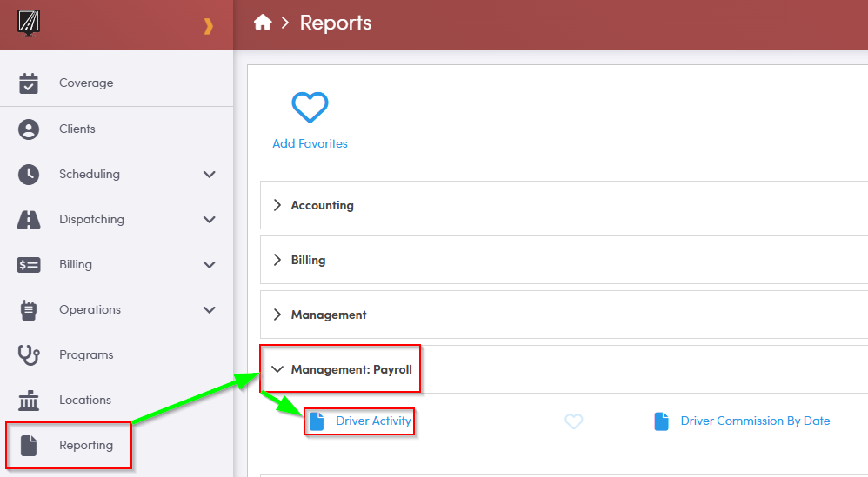Toggle favorite heart beside Driver Activity
Screen dimensions: 868x477
573,421
